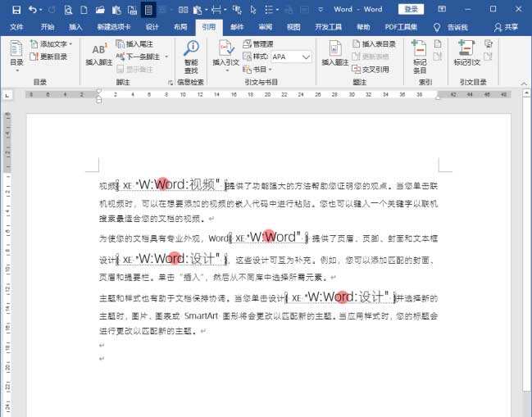Screen dimensions: 532x417
Task: Click the ruler tab selector box
Action: pos(7,96)
